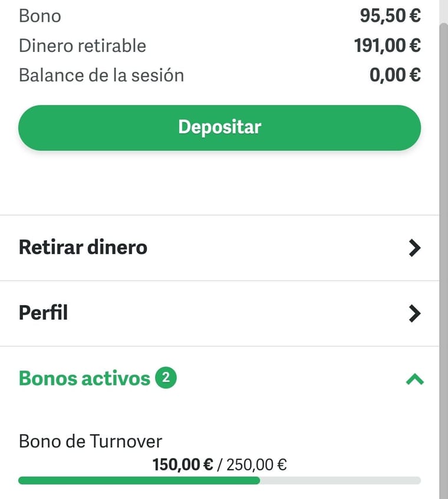The height and width of the screenshot is (499, 448).
Task: Open the Retirar dinero menu item
Action: point(219,248)
